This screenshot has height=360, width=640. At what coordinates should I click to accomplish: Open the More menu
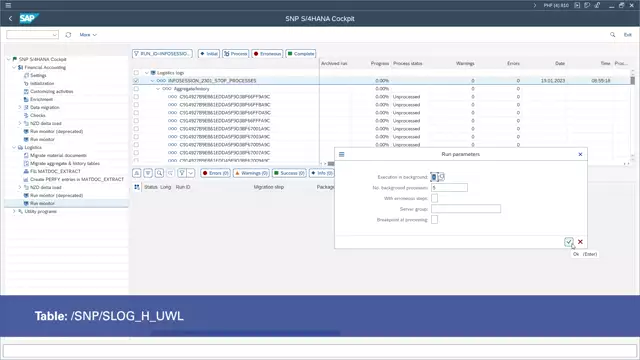click(88, 35)
